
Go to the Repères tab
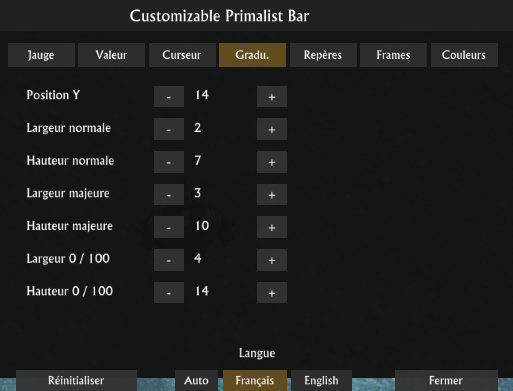click(x=323, y=55)
